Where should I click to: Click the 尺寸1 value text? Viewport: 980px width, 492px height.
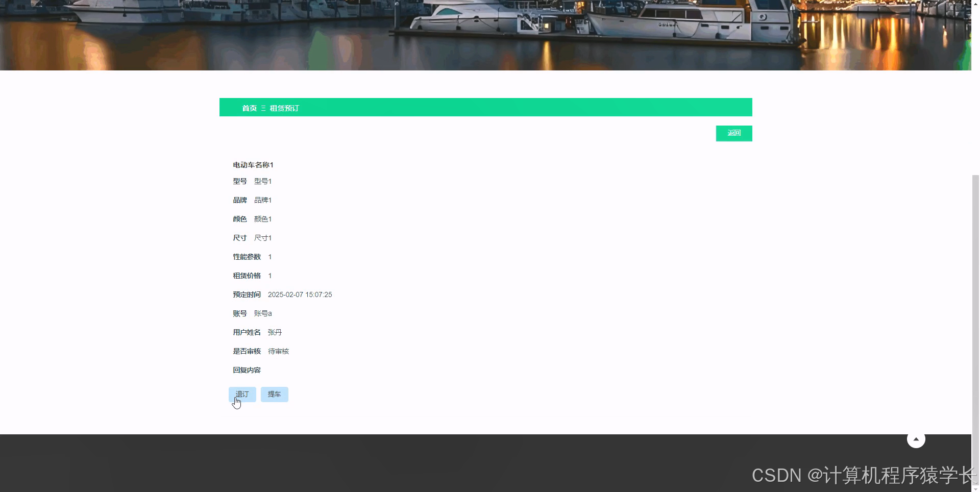pos(263,238)
